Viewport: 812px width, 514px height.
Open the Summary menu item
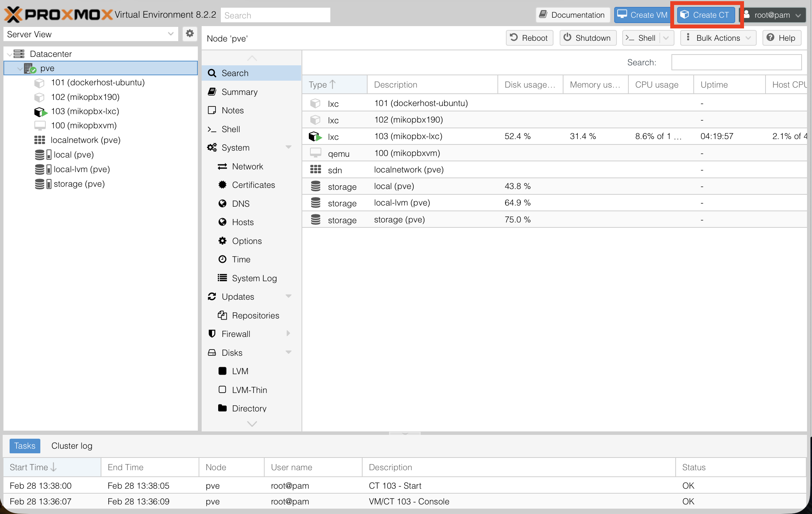coord(239,92)
